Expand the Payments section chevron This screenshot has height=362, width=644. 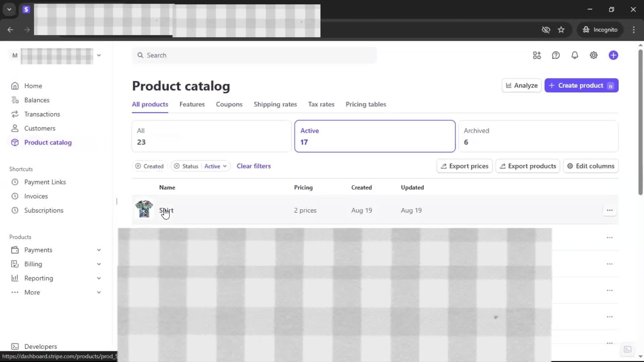99,250
